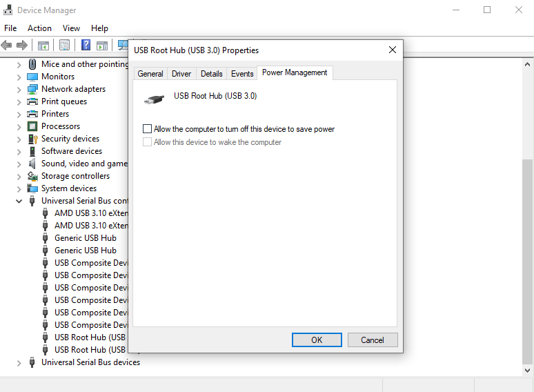Screen dimensions: 534x392
Task: Select the 'Storage controllers' label
Action: click(x=75, y=176)
